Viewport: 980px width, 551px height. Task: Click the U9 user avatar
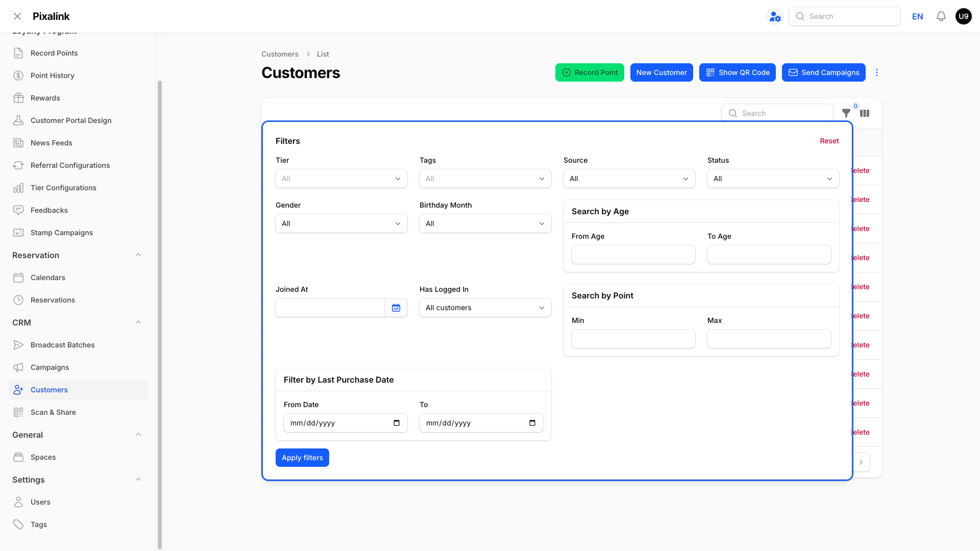pyautogui.click(x=963, y=16)
